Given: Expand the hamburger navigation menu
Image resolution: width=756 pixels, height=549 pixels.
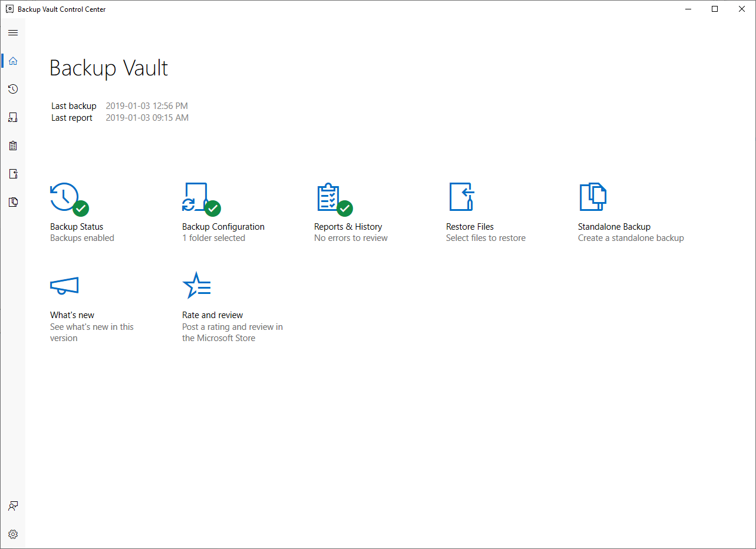Looking at the screenshot, I should (13, 32).
